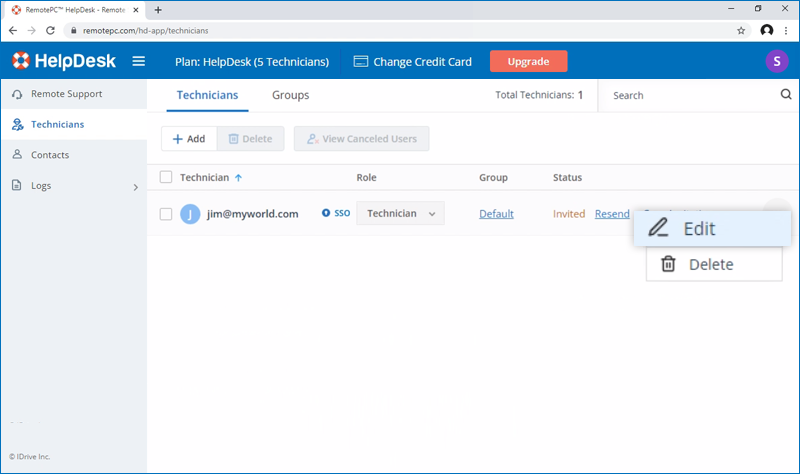Click the hamburger menu icon beside HelpDesk
This screenshot has width=800, height=474.
click(139, 62)
